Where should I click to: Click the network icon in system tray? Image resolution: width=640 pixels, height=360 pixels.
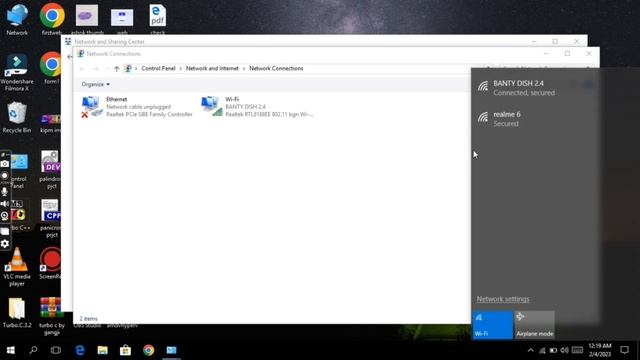tap(542, 350)
